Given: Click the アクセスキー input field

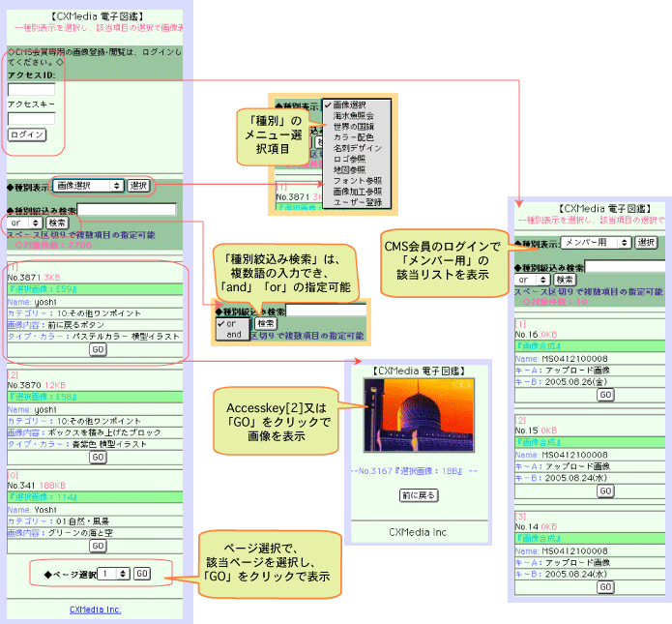Looking at the screenshot, I should (x=31, y=118).
